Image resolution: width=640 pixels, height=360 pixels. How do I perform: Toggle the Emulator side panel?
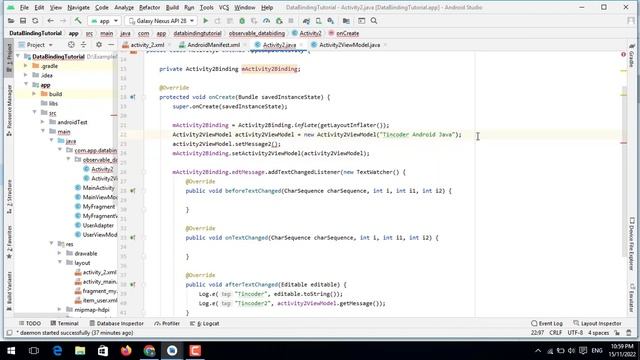[632, 298]
